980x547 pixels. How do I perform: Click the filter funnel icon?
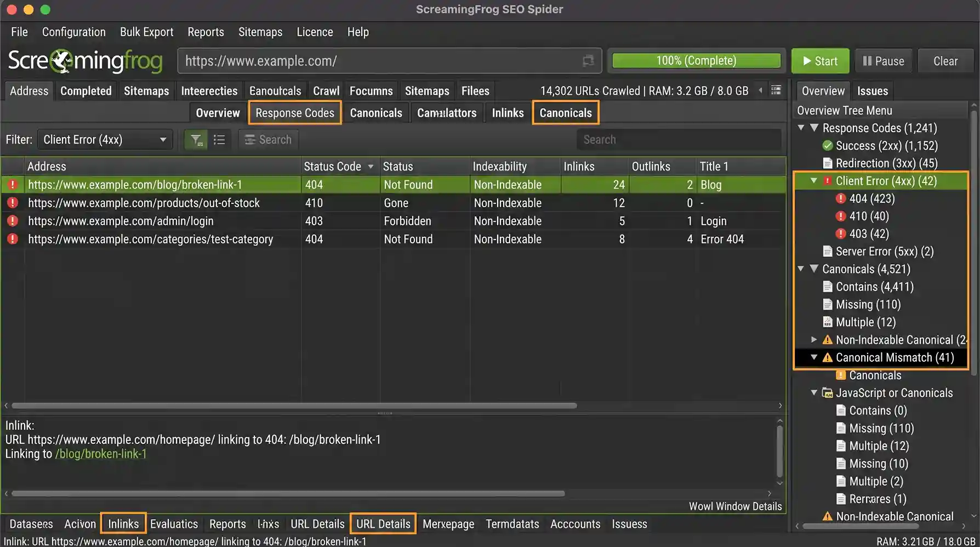pyautogui.click(x=196, y=140)
